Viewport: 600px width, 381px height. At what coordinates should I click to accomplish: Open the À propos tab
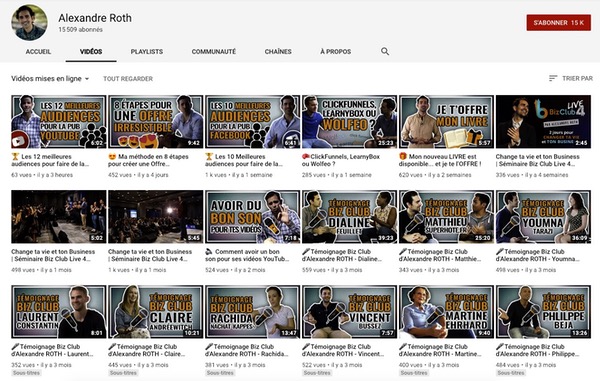coord(336,51)
